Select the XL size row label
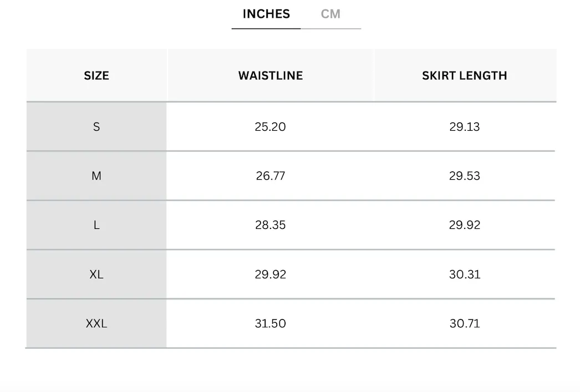 coord(96,274)
